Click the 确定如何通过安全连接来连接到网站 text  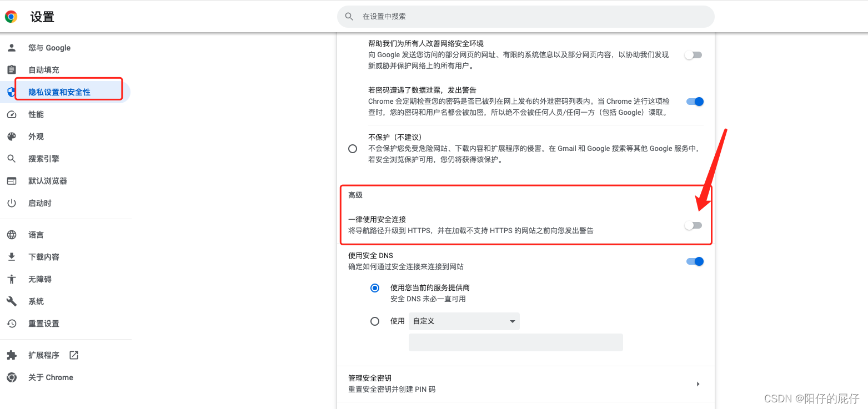(406, 267)
